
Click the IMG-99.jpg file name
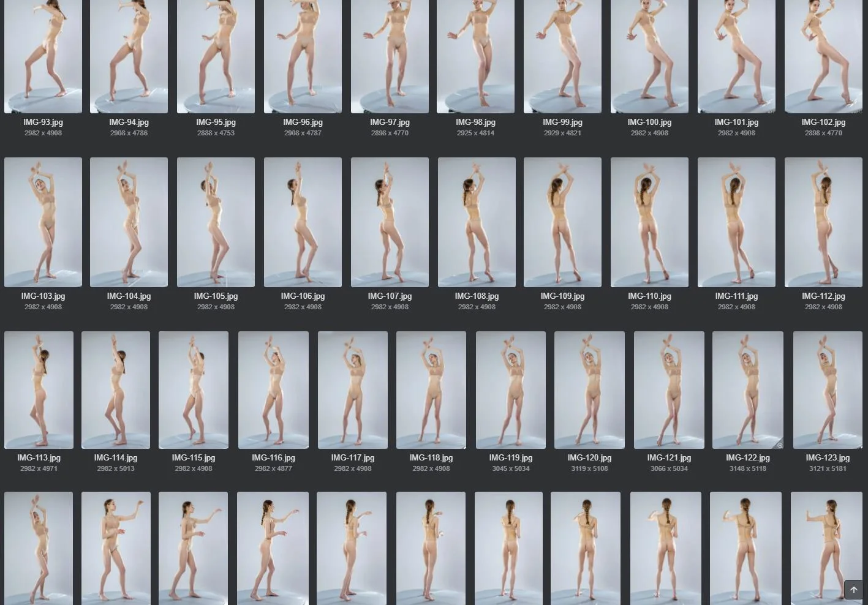pyautogui.click(x=562, y=122)
